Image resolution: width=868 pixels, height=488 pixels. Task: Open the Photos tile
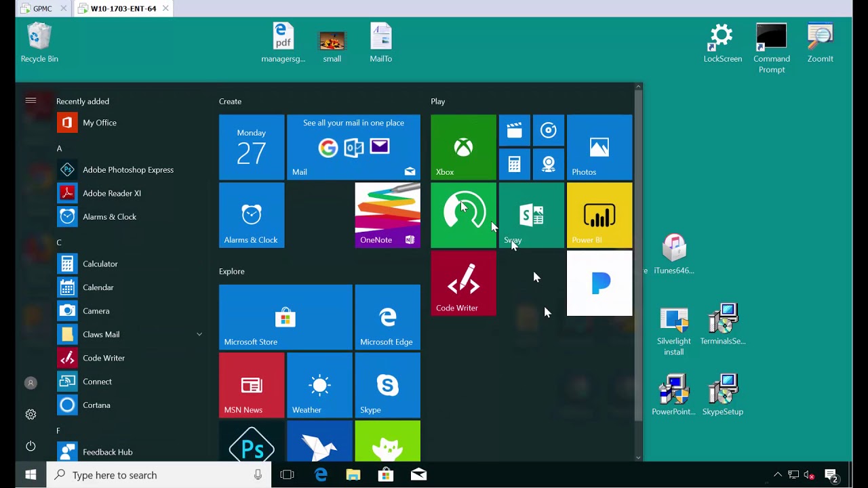(599, 147)
